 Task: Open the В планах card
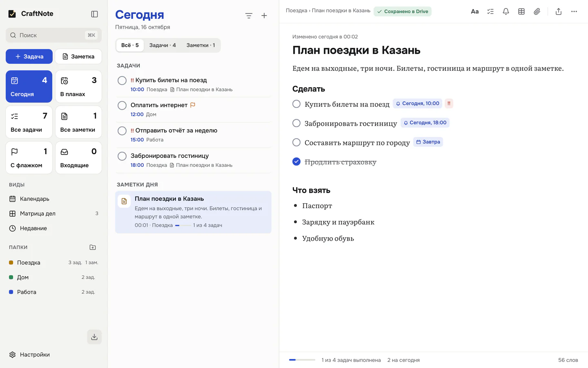(x=78, y=87)
